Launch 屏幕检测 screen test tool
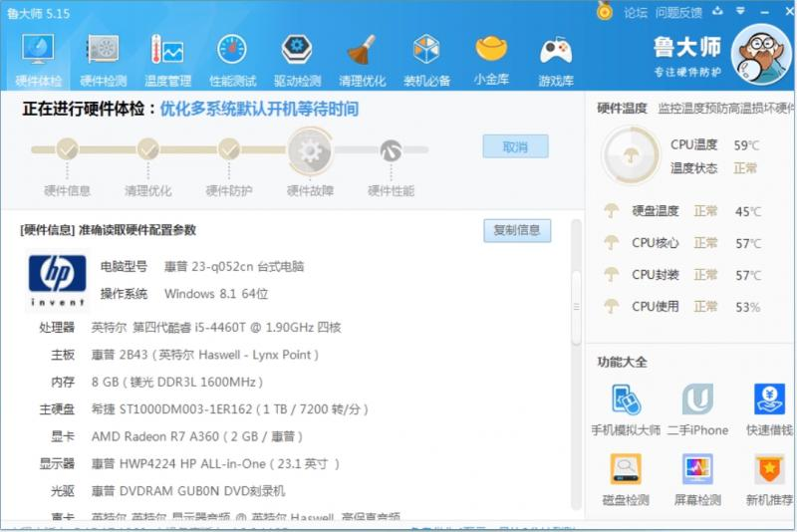This screenshot has width=797, height=532. (x=698, y=479)
